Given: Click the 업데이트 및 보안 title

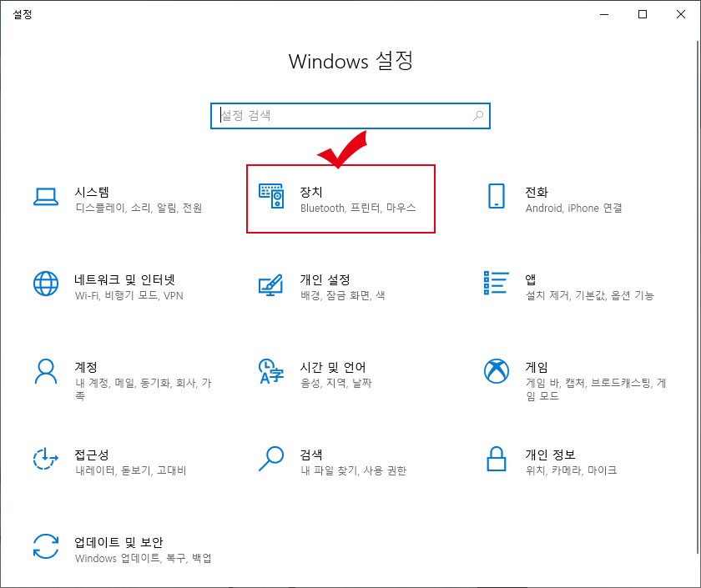Looking at the screenshot, I should point(119,542).
